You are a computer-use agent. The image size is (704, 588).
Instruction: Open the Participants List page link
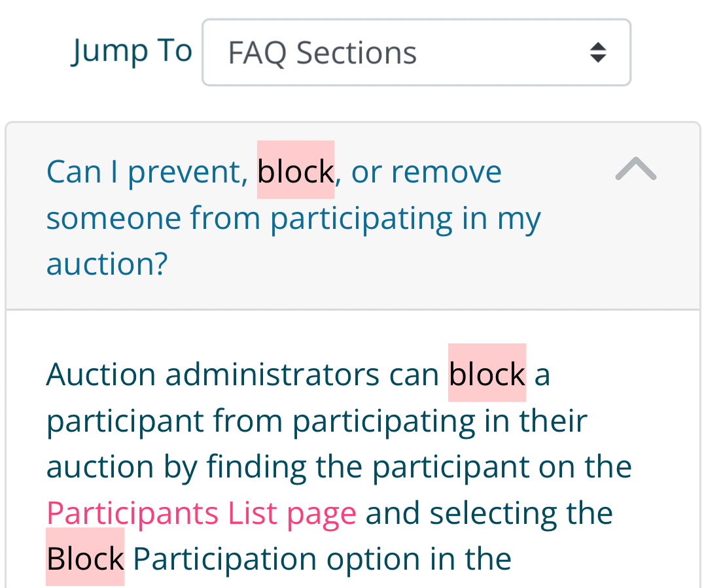202,513
